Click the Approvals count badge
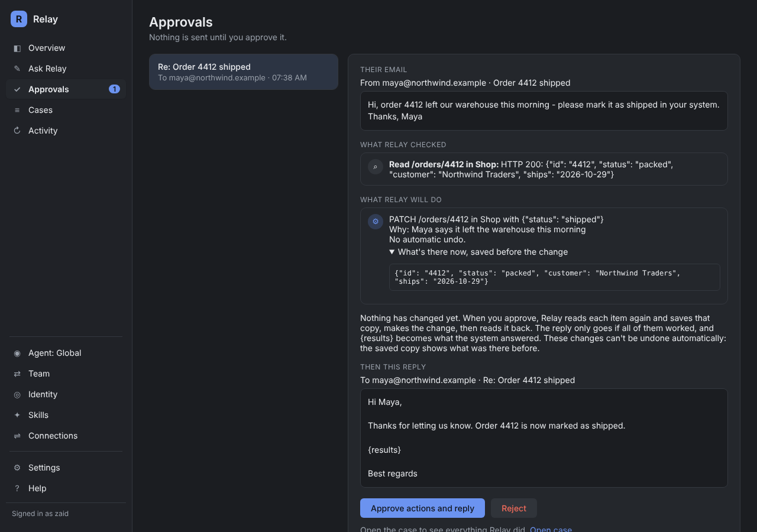Screen dimensions: 757x532 click(114, 89)
